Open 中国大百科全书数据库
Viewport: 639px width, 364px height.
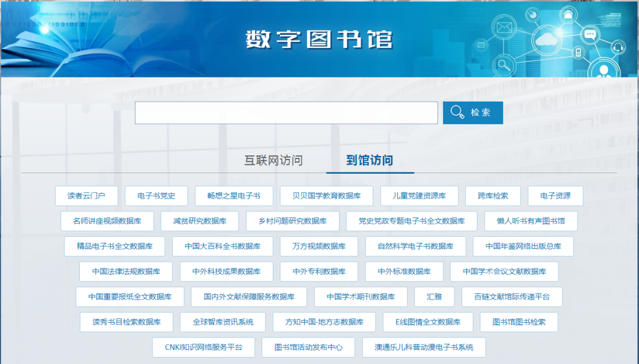click(x=222, y=246)
